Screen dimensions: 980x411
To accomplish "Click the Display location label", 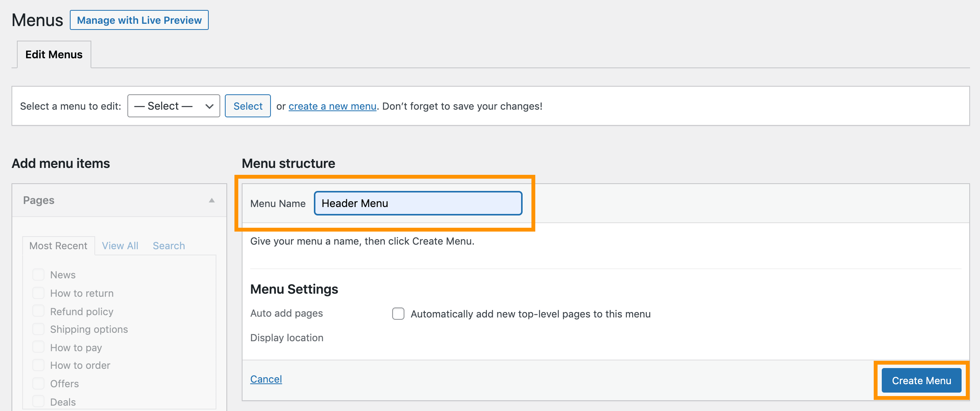I will 287,338.
